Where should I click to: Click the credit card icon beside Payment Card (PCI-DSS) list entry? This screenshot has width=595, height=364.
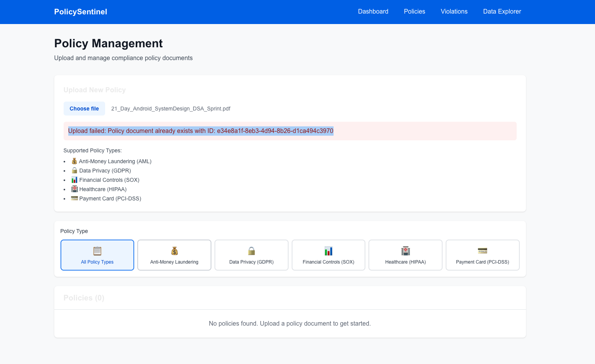click(x=74, y=198)
